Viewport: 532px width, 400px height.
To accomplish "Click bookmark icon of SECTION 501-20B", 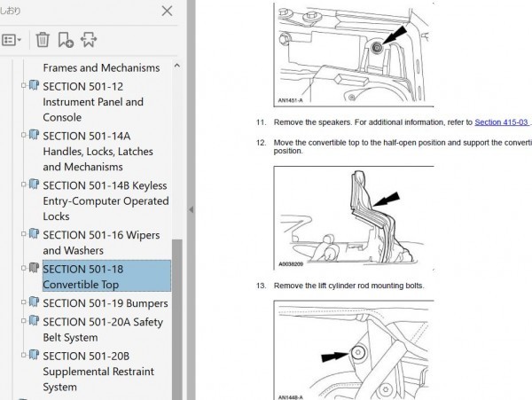I will (34, 355).
